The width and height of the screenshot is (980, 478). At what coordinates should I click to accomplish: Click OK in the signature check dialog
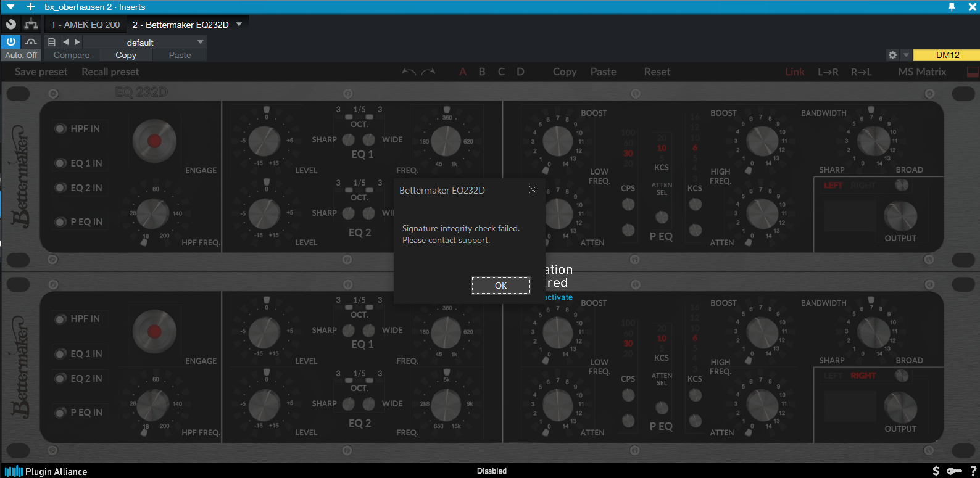click(500, 286)
